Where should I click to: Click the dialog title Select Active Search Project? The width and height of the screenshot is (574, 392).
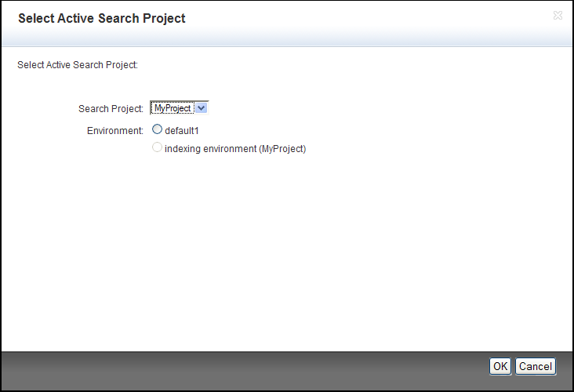(102, 18)
